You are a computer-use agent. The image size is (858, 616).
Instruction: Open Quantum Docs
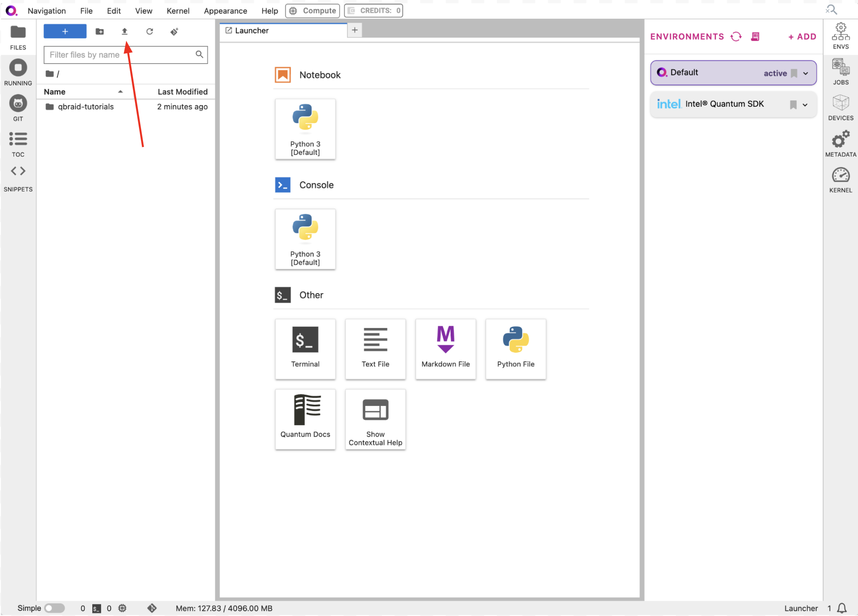[305, 419]
